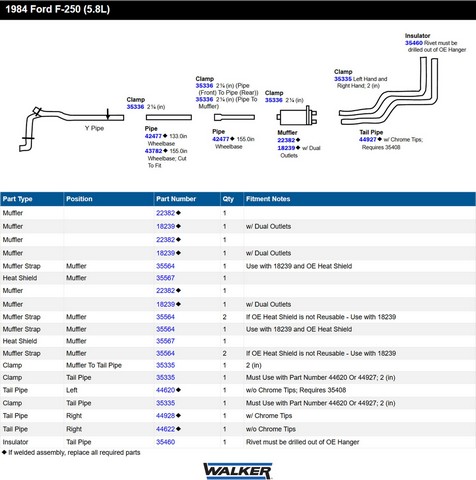Open part 44622 in the w/o Chrome Tips row
Image resolution: width=476 pixels, height=480 pixels.
tap(165, 429)
